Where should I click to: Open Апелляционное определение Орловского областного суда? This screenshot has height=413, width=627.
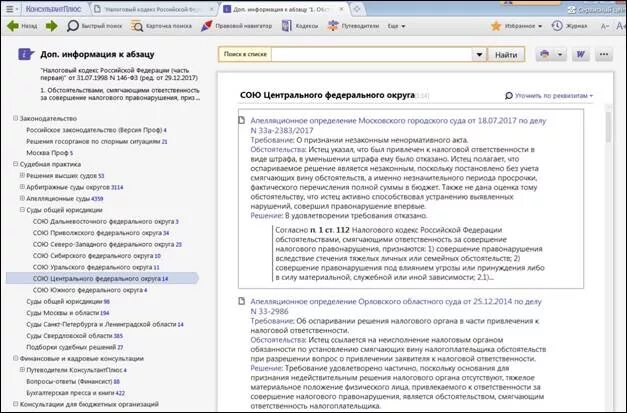396,306
